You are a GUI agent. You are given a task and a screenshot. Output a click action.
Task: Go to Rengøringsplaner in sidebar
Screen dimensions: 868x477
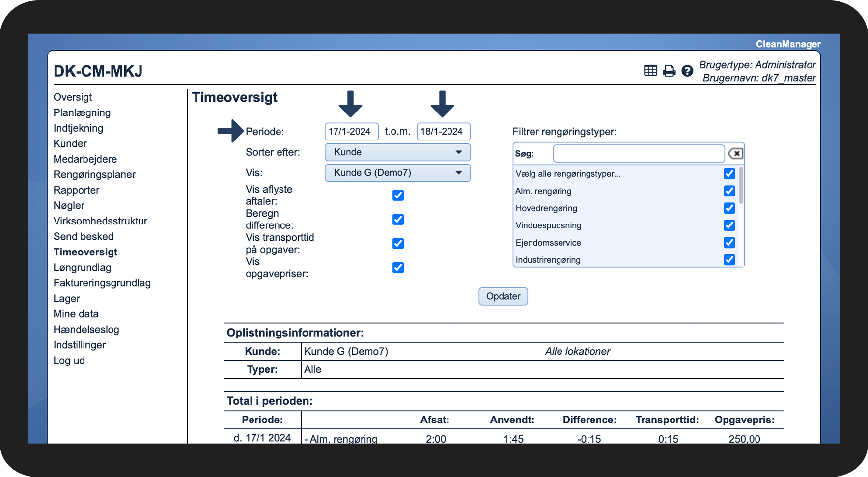click(94, 175)
